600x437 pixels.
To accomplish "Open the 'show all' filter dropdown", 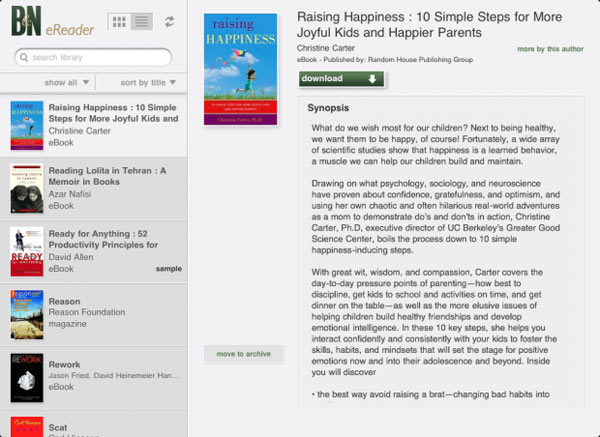I will coord(66,82).
